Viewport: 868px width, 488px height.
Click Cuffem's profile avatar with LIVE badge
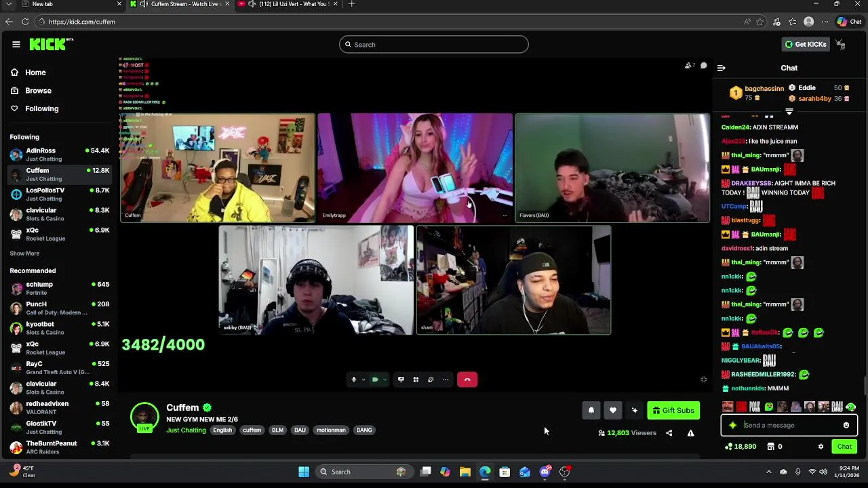pos(144,418)
